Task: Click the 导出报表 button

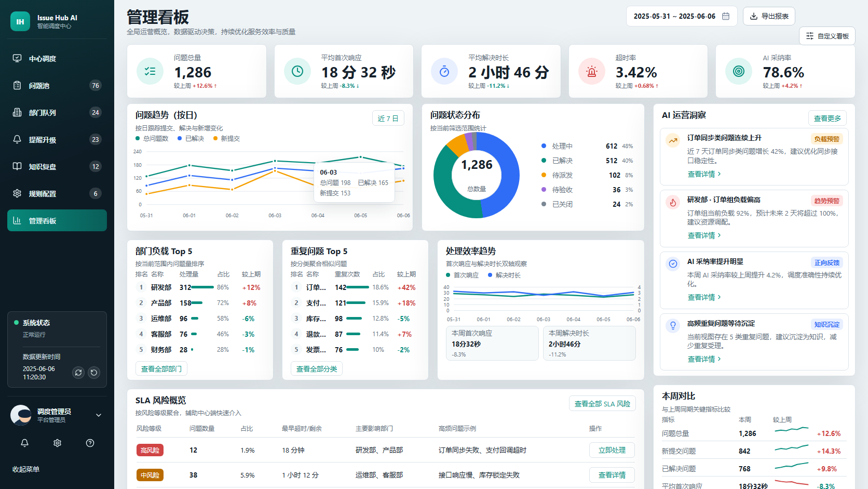Action: coord(769,16)
